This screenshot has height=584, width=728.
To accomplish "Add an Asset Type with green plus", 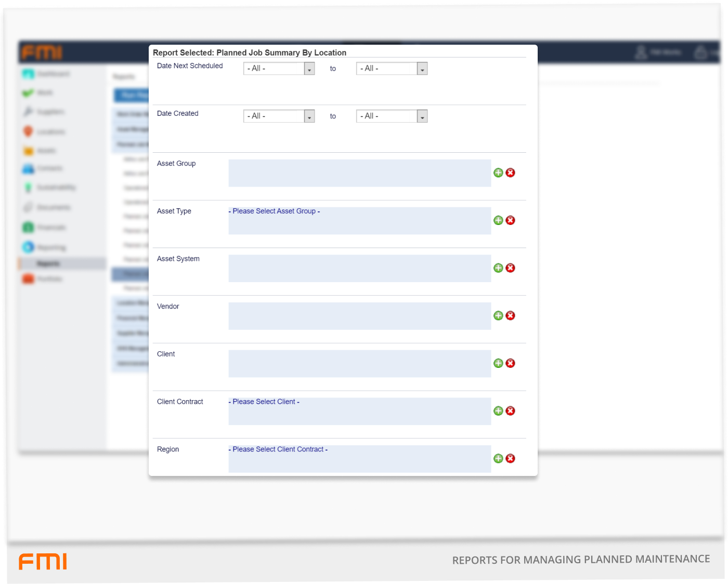I will (498, 220).
